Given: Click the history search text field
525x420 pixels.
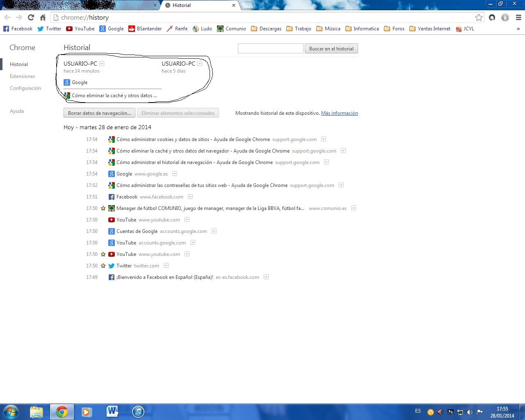Looking at the screenshot, I should [x=270, y=48].
